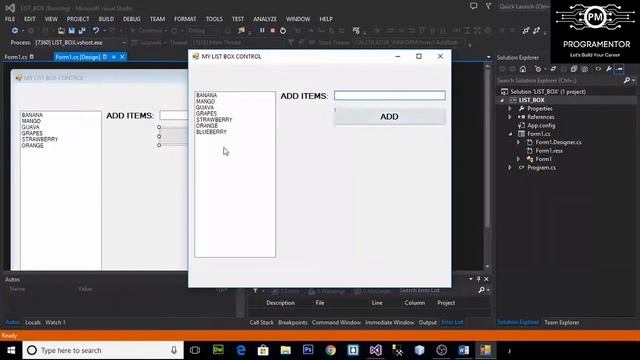Screen dimensions: 640x360
Task: Click the notifications filter flag icon
Action: coord(489,6)
